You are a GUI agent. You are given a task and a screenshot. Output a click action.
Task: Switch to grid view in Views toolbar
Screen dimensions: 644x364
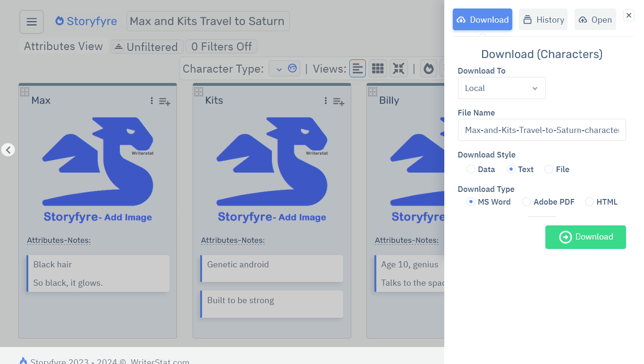(378, 68)
